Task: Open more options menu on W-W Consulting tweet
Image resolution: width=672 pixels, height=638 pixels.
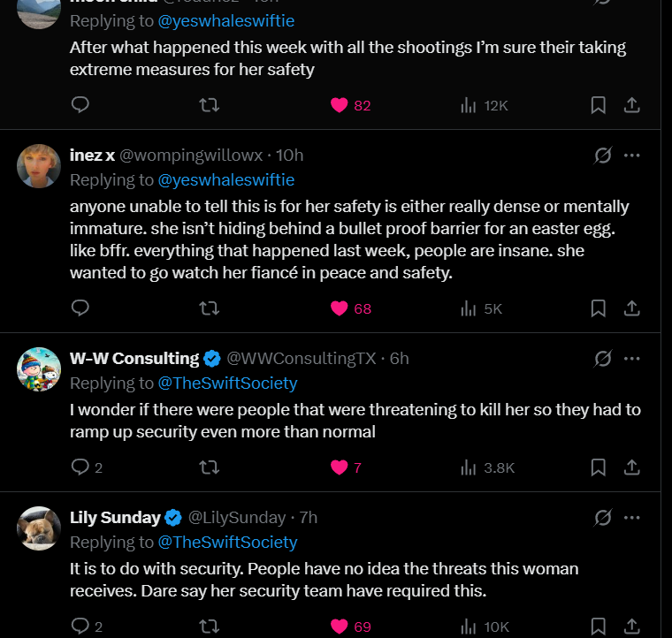Action: coord(632,359)
